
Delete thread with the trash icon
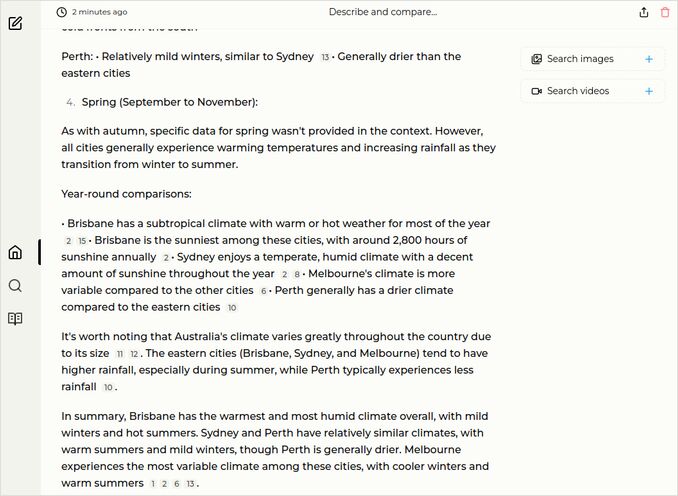pos(665,12)
